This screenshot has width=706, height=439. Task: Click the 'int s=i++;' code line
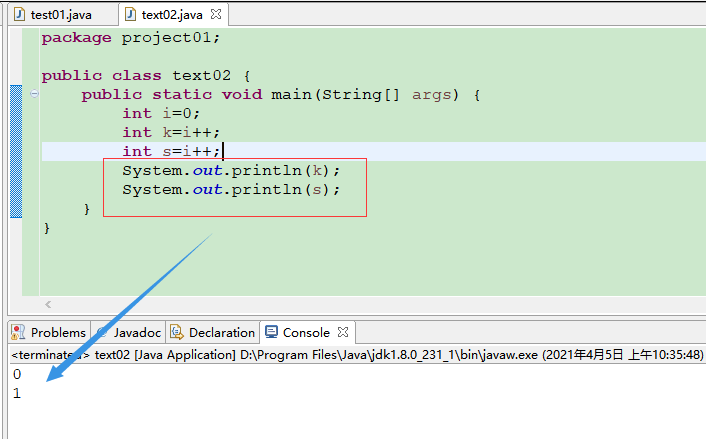pyautogui.click(x=171, y=151)
